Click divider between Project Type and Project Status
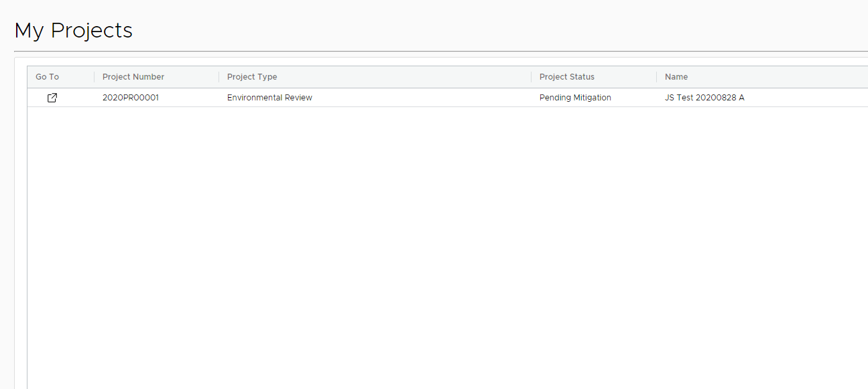This screenshot has height=389, width=868. [x=531, y=77]
